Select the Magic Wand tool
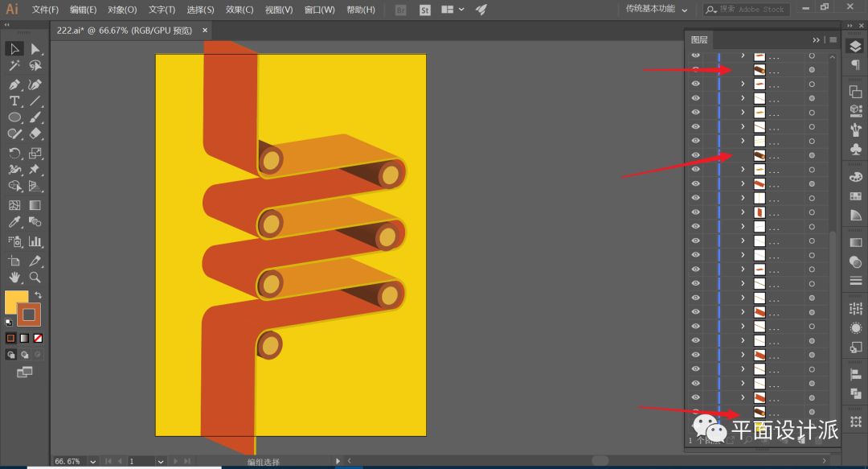Screen dimensions: 868x469 pos(14,66)
